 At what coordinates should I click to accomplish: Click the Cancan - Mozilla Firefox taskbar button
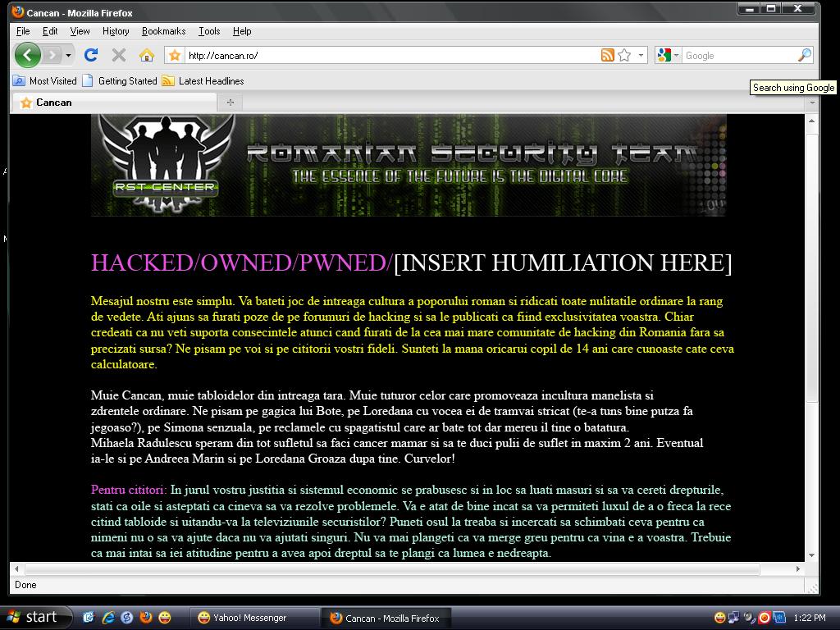[386, 618]
